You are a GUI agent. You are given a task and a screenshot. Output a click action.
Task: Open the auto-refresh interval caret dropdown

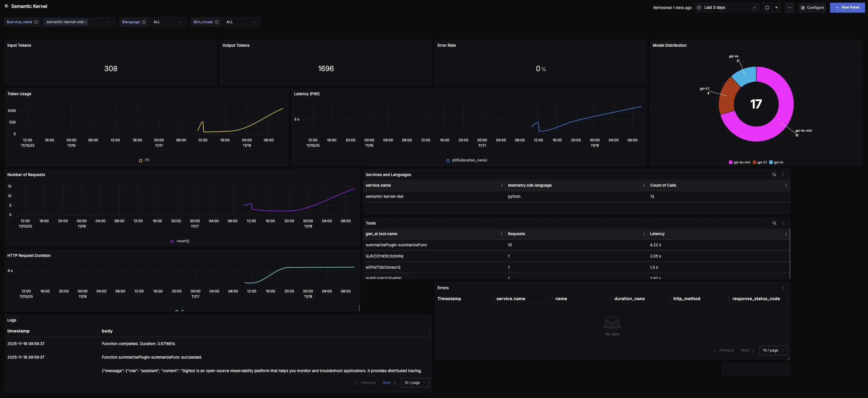point(776,7)
